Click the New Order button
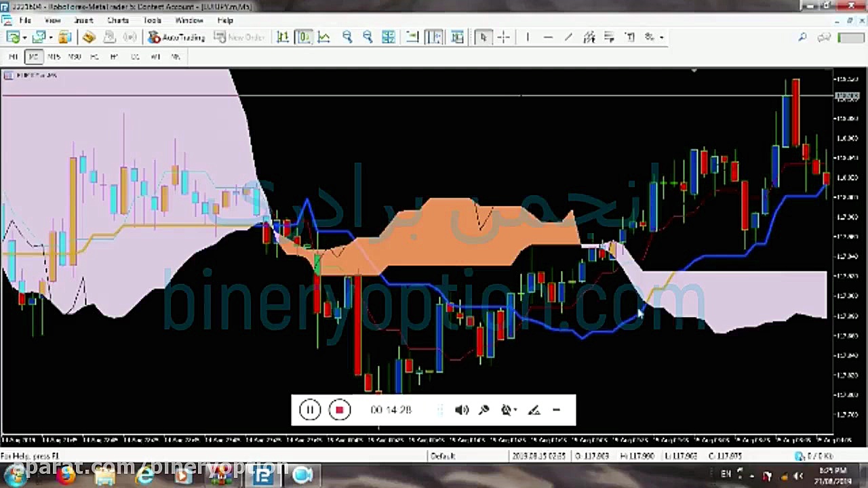Viewport: 868px width, 488px height. tap(239, 37)
